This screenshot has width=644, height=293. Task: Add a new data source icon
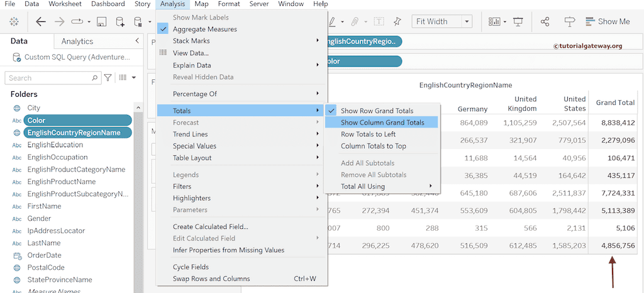click(120, 22)
